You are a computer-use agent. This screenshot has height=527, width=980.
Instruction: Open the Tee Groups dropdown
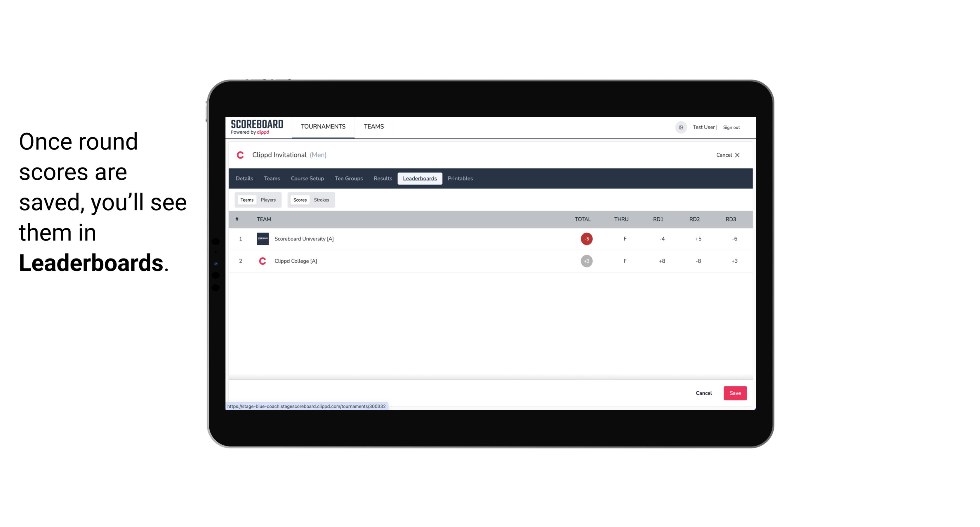[x=348, y=179]
